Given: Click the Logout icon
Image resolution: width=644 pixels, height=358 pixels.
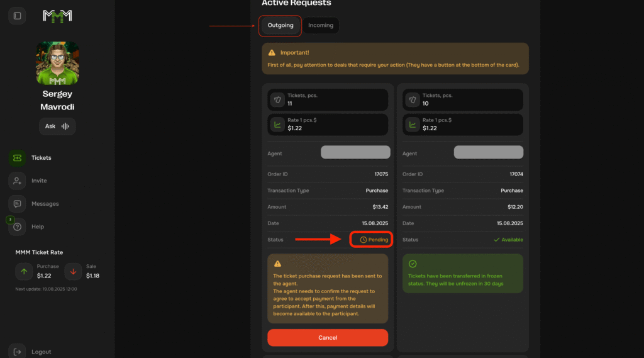Looking at the screenshot, I should (17, 352).
